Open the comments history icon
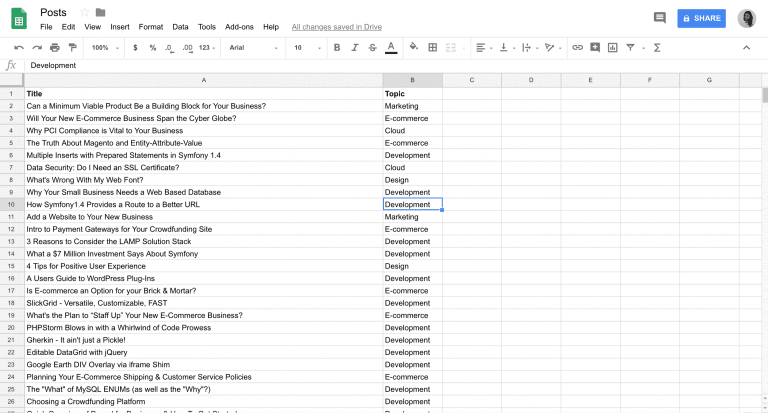The height and width of the screenshot is (413, 768). [x=659, y=18]
